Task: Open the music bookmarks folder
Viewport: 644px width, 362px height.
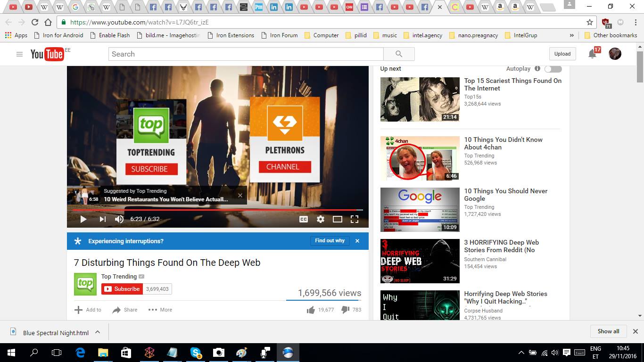Action: pos(385,35)
